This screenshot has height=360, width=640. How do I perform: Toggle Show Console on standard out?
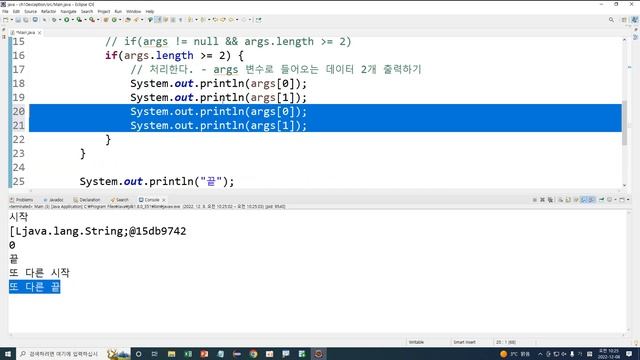point(584,200)
